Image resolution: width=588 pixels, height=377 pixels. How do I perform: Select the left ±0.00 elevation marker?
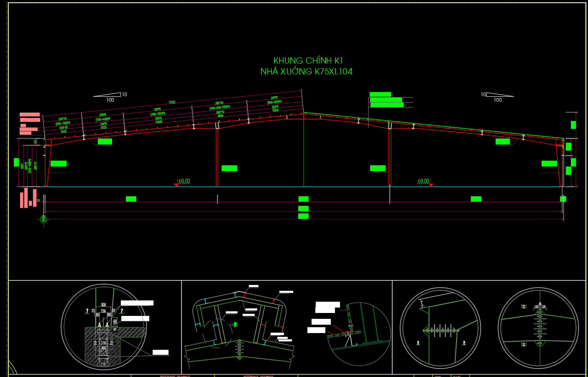[183, 182]
